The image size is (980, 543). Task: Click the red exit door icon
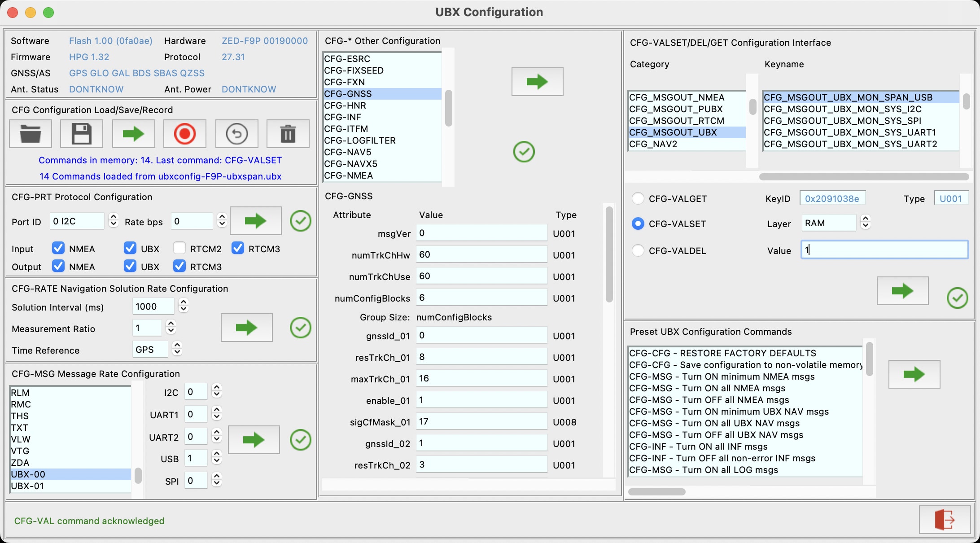point(944,520)
